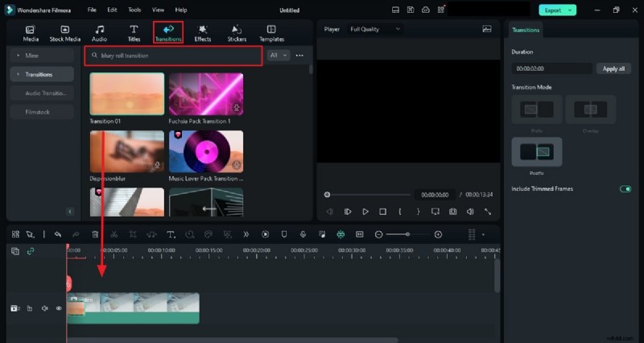Toggle Include Trimmed Frames switch
The image size is (644, 343).
625,189
